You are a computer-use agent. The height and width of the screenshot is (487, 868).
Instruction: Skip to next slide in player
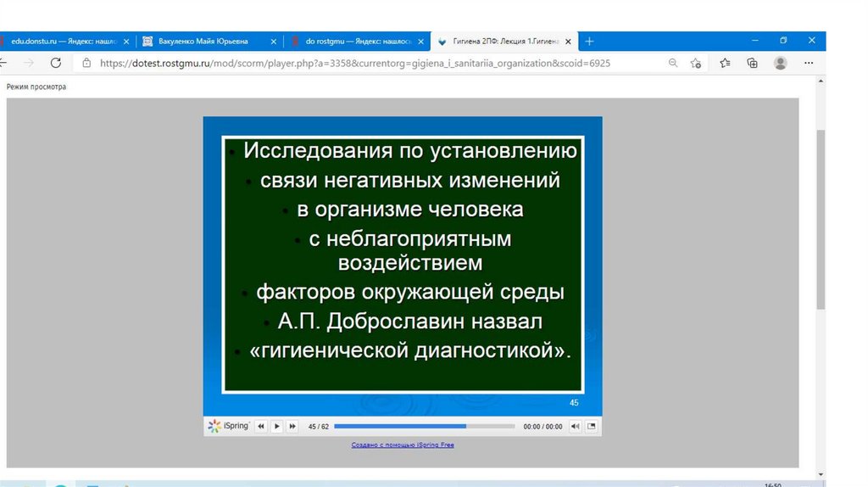[292, 426]
